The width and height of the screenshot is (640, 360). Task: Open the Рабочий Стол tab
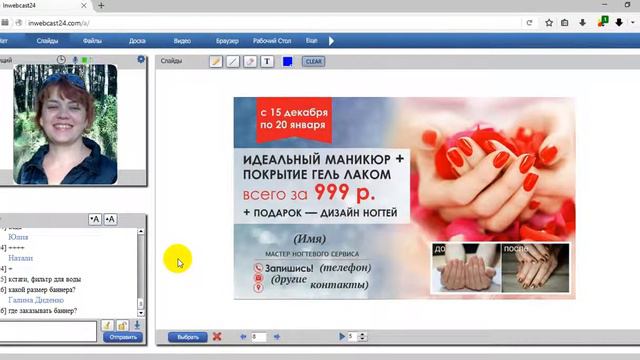272,41
